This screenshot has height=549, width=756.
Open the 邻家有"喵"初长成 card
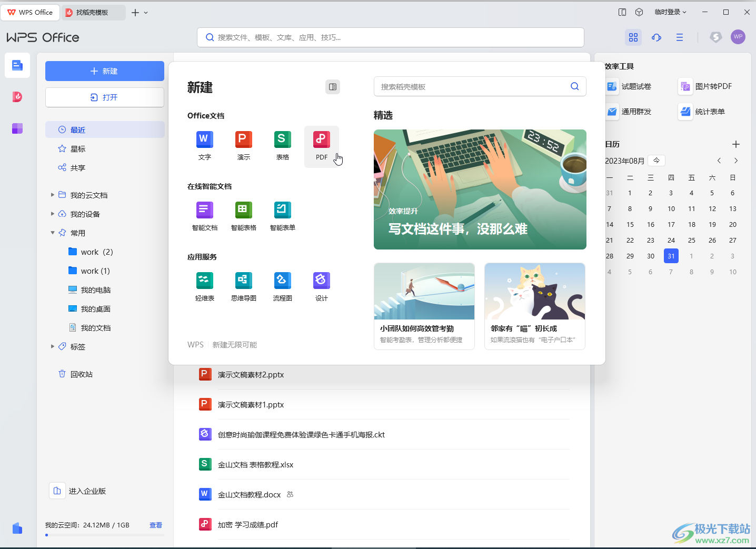click(535, 306)
